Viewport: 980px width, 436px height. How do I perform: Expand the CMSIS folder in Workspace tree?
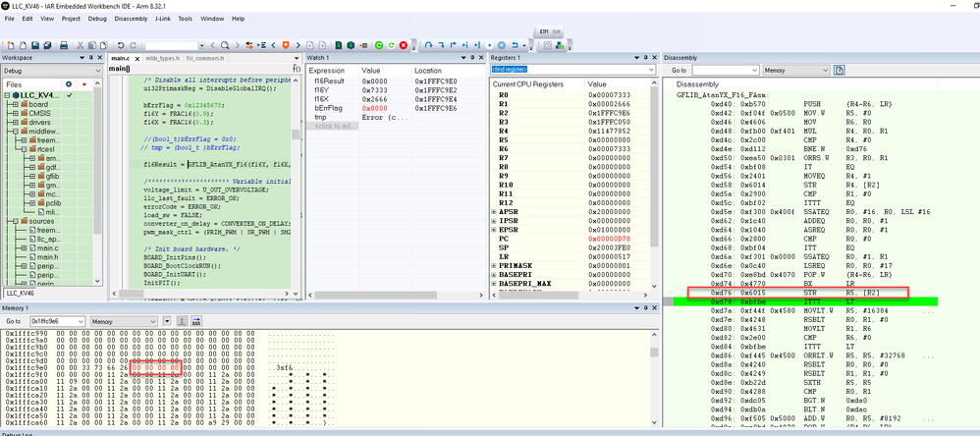coord(16,113)
